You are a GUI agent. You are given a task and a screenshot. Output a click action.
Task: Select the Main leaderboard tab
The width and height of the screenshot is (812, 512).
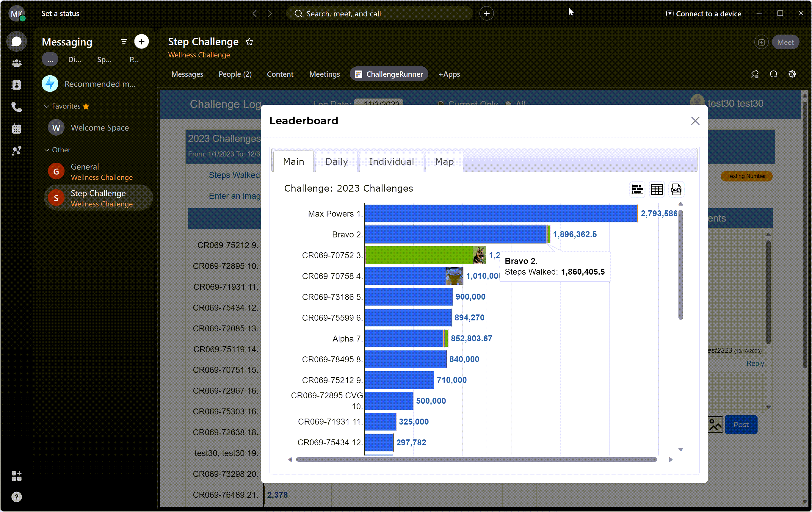[293, 162]
